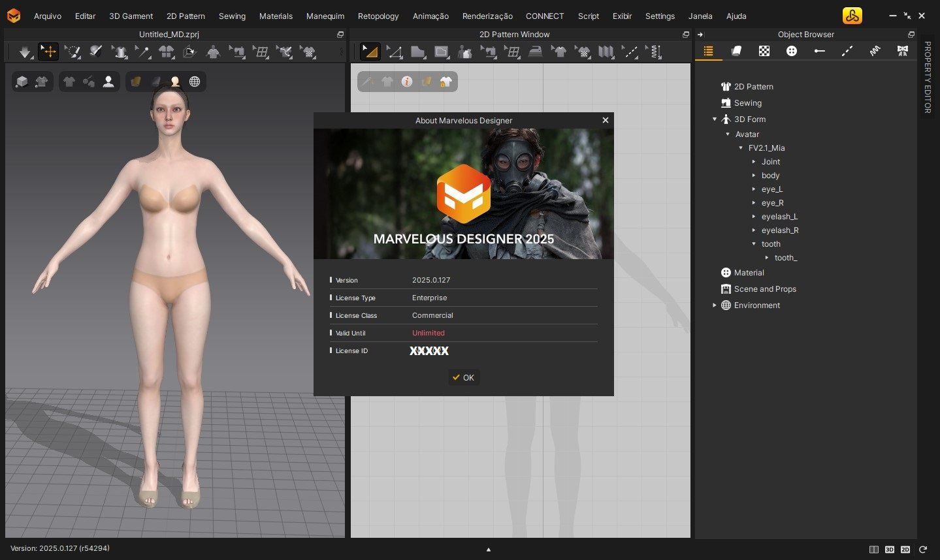This screenshot has width=940, height=560.
Task: Select the pleats fold tool in 2D toolbar
Action: tap(606, 52)
